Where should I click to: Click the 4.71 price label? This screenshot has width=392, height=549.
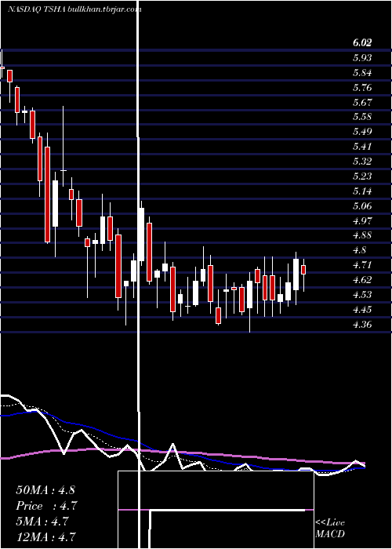pos(362,265)
